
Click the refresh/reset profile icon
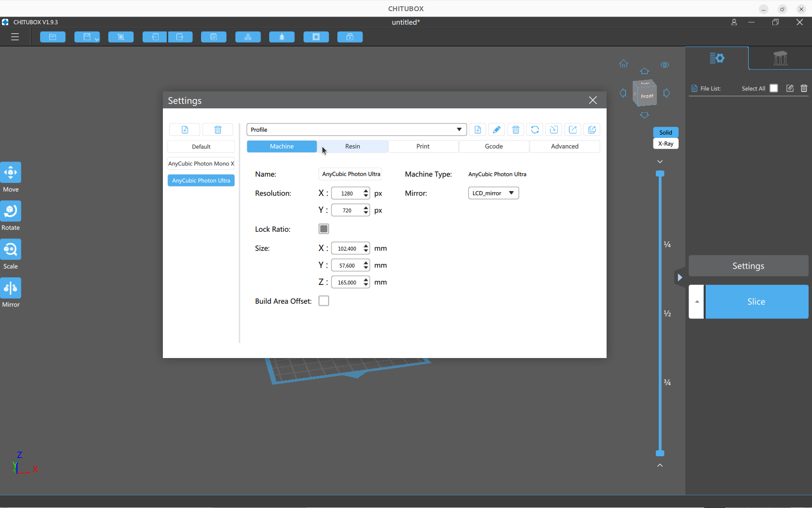(535, 130)
